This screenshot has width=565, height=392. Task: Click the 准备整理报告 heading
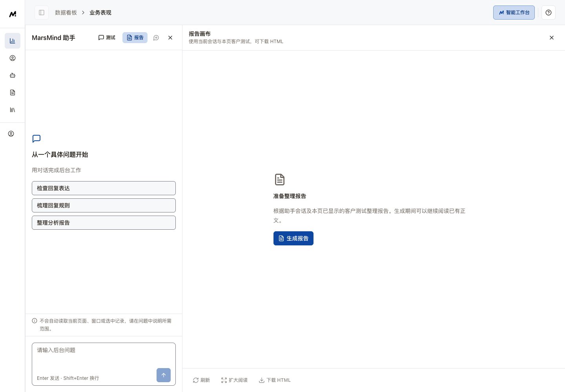coord(290,196)
